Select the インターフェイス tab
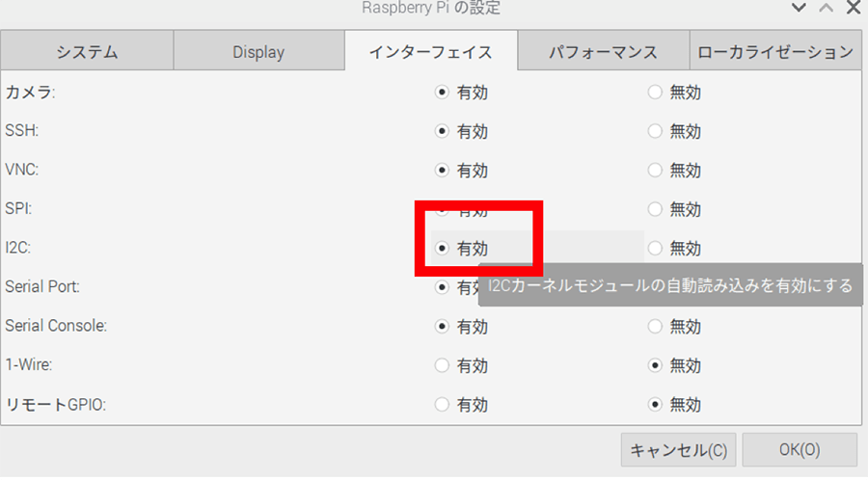 (431, 51)
